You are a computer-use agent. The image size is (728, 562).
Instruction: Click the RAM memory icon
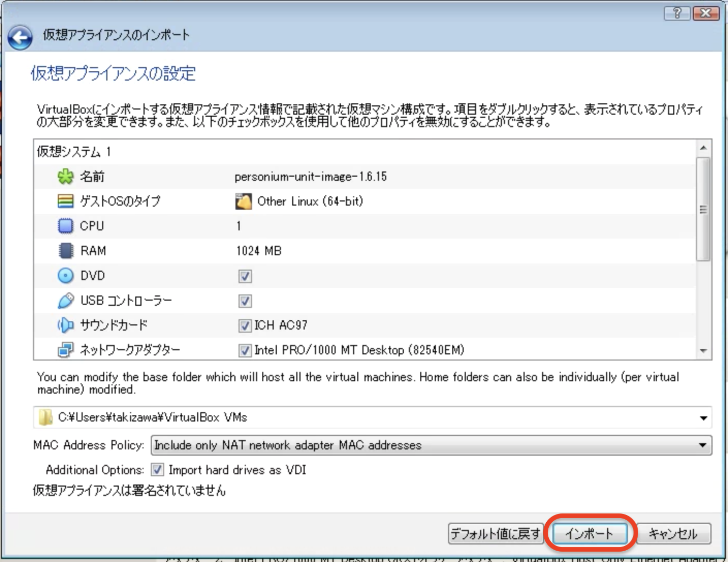click(x=66, y=251)
